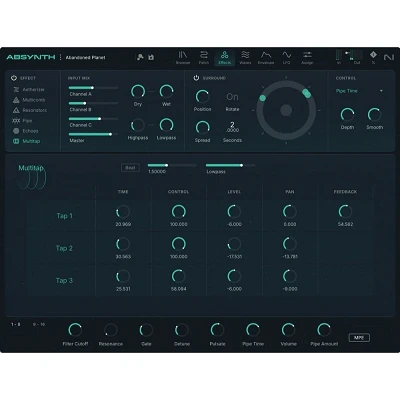Click the input level meter

339,55
